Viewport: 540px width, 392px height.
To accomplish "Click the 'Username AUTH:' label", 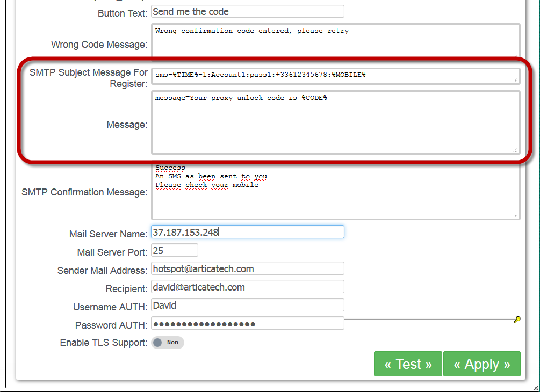I will (110, 307).
